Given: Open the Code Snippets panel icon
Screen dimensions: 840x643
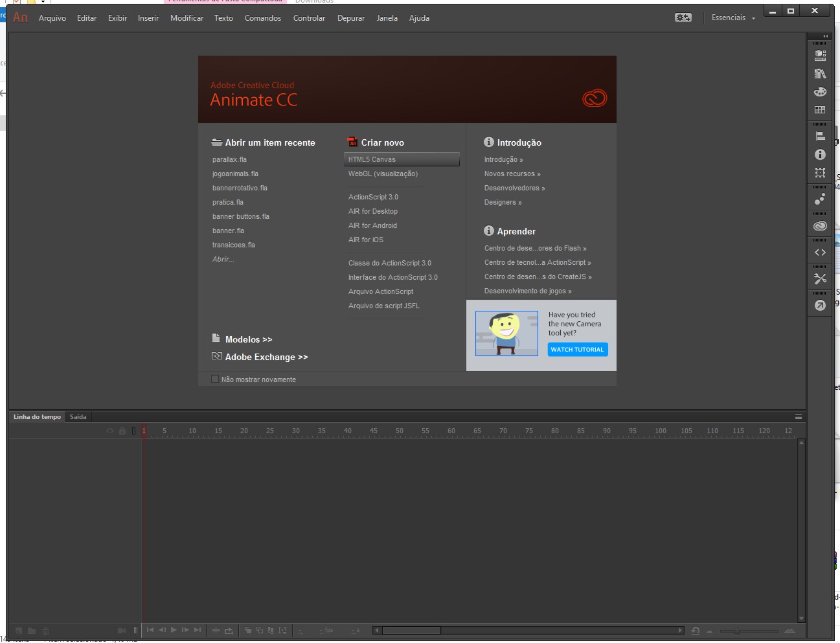Looking at the screenshot, I should pyautogui.click(x=820, y=253).
